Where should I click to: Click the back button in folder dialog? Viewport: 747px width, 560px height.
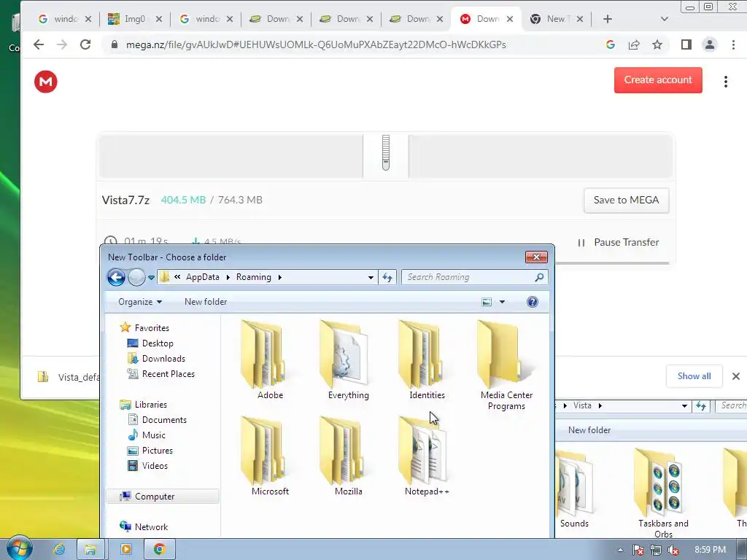click(116, 277)
